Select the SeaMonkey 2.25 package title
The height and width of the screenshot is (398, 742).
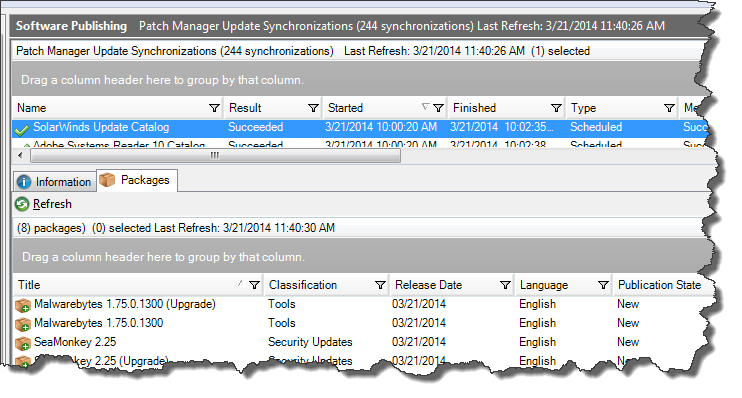pos(75,342)
